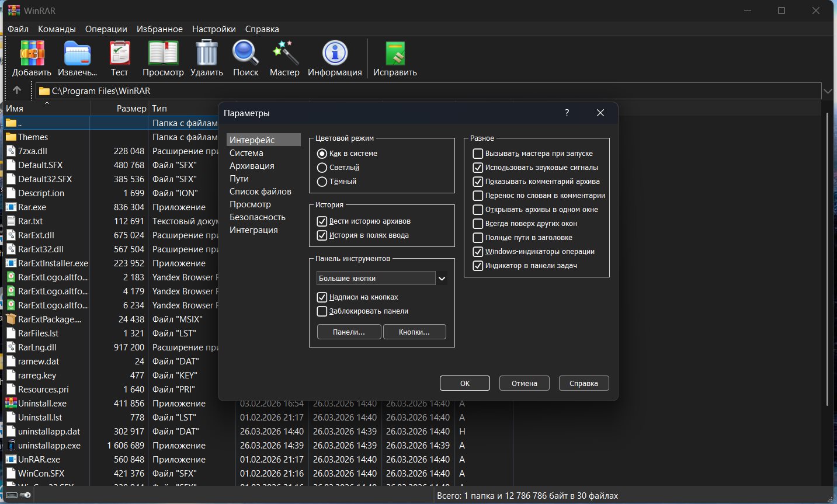Select the Тёмный color mode radio button
The width and height of the screenshot is (837, 504).
point(322,182)
